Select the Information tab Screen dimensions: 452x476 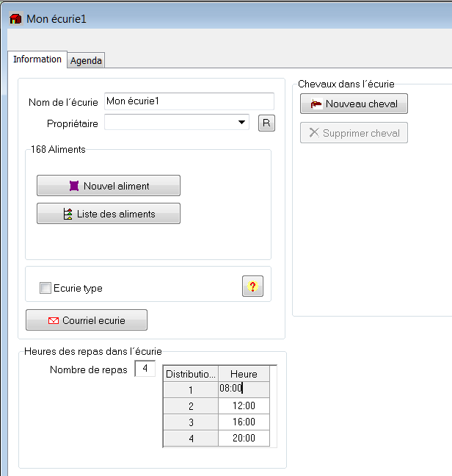pos(37,59)
